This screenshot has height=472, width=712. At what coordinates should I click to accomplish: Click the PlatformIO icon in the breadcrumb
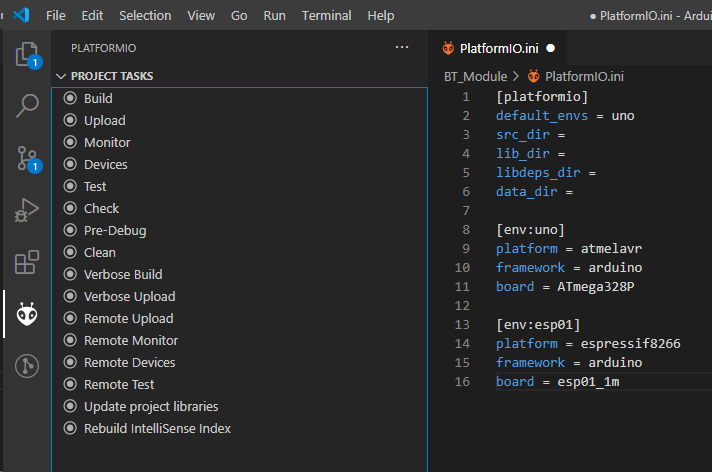click(x=534, y=76)
